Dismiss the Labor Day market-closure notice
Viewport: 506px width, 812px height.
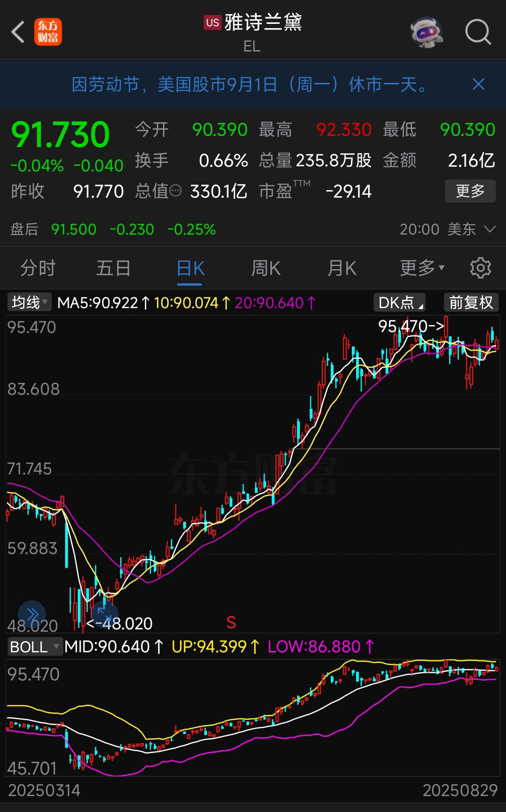[478, 84]
